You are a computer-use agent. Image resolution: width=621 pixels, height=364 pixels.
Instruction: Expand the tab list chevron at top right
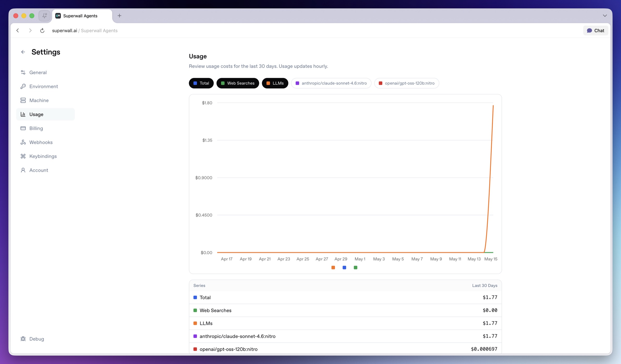click(605, 16)
